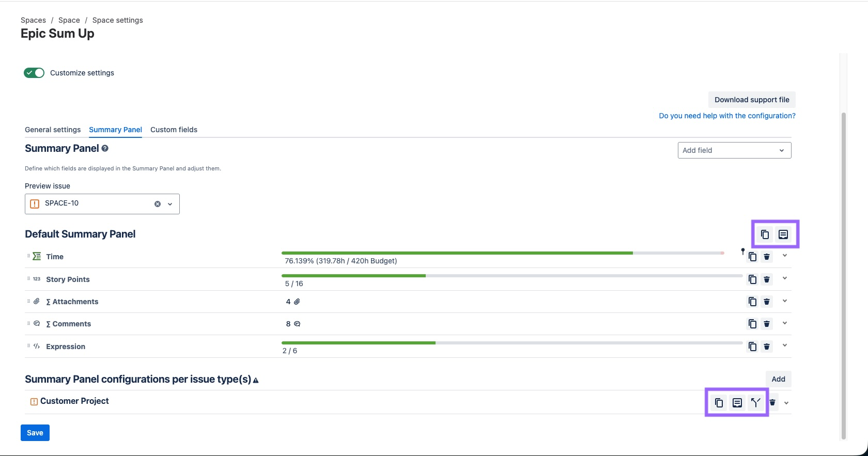Open the Add field dropdown
868x456 pixels.
pos(734,150)
